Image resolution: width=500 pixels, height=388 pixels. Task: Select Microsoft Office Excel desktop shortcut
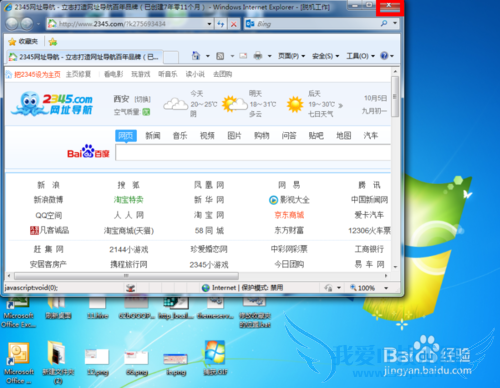coord(19,311)
